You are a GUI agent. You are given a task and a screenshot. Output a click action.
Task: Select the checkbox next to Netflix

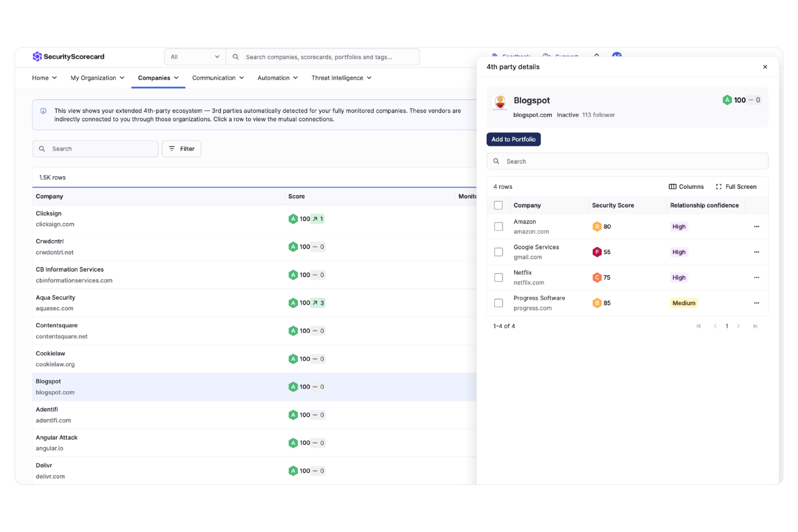click(498, 277)
